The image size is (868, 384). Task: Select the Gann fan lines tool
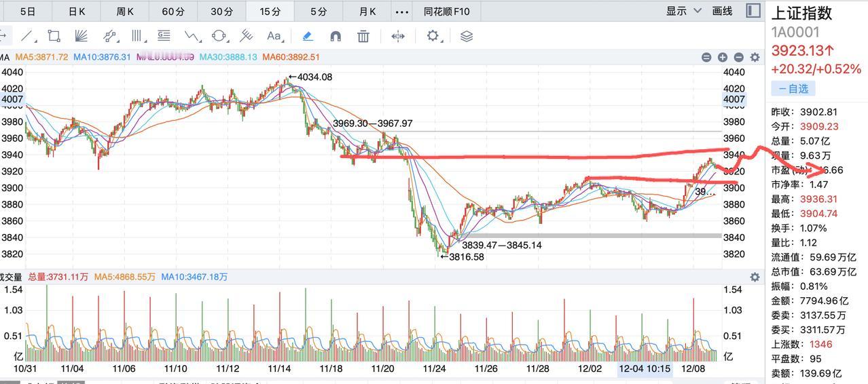82,36
